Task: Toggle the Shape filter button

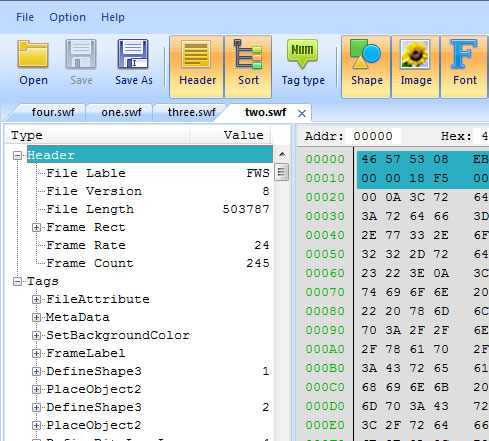Action: coord(366,67)
